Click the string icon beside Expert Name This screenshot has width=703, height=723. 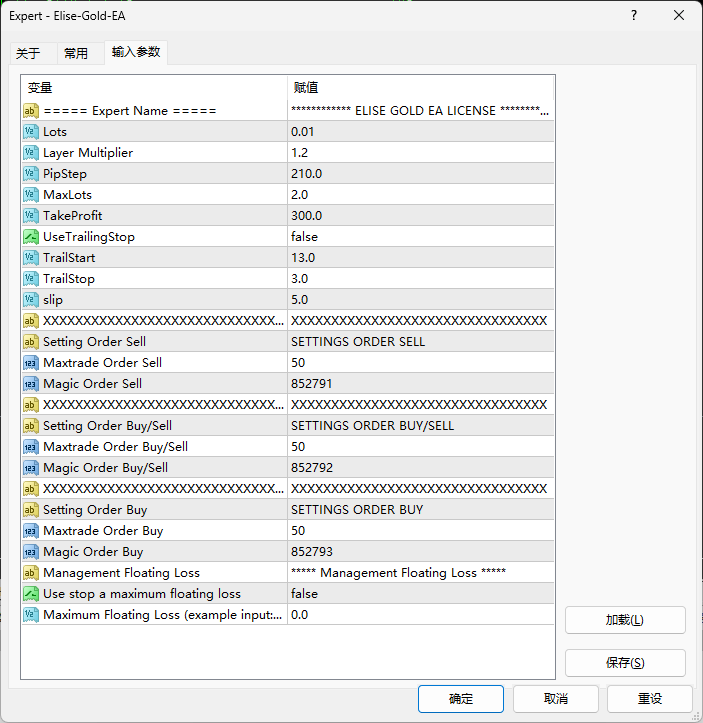coord(30,111)
